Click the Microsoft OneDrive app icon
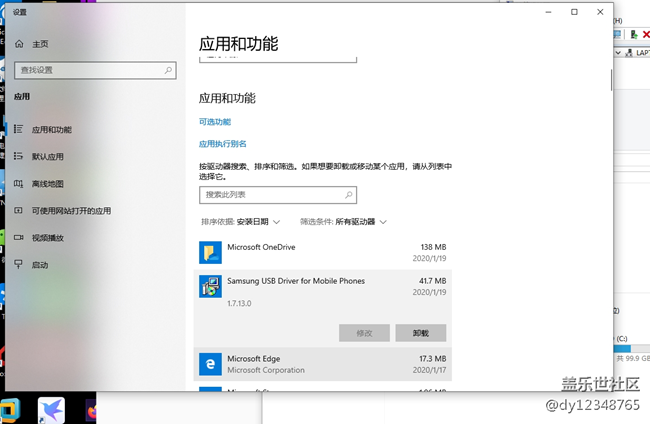This screenshot has width=650, height=424. [210, 252]
